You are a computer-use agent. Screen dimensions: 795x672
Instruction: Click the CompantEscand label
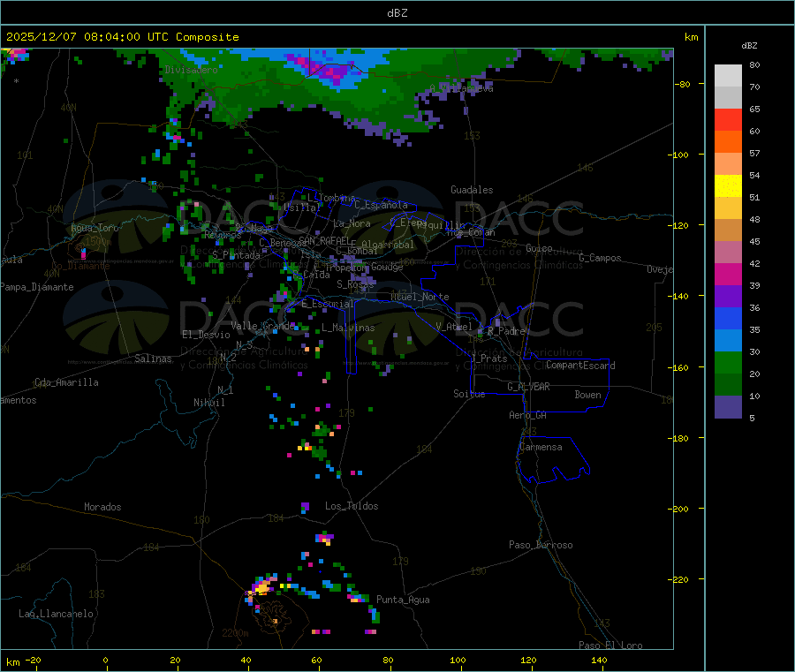pyautogui.click(x=580, y=366)
